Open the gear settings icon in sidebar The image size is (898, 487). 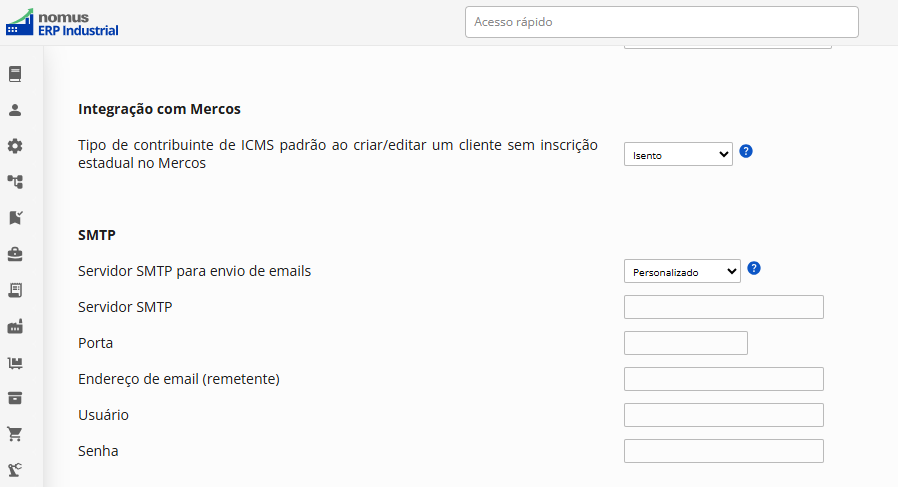tap(15, 146)
